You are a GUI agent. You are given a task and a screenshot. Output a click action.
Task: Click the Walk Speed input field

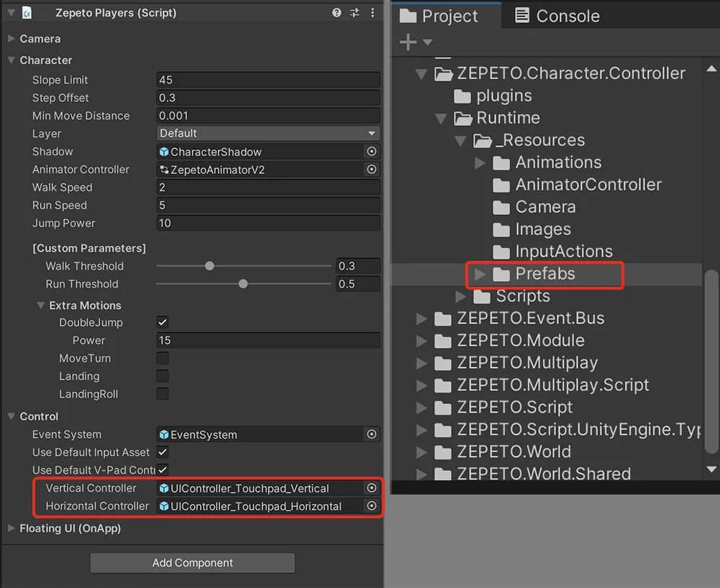268,188
